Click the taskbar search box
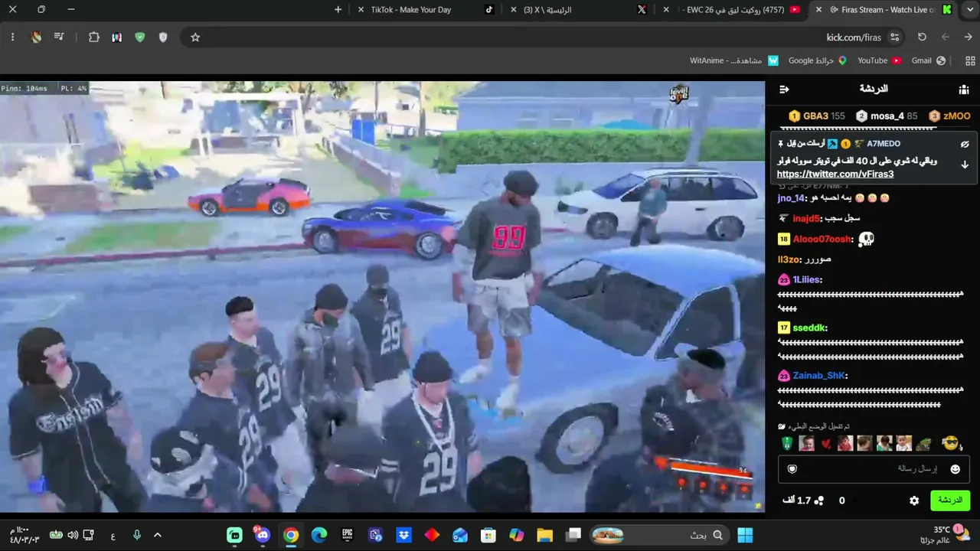This screenshot has height=551, width=980. pyautogui.click(x=659, y=535)
